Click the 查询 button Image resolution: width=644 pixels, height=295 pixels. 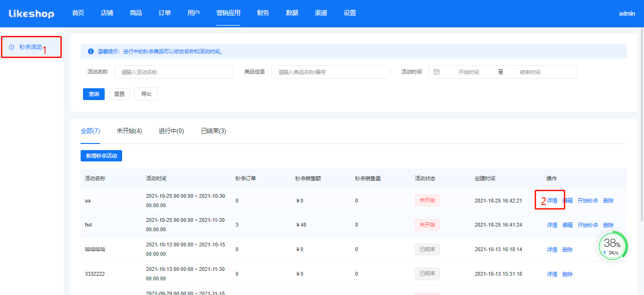click(x=94, y=94)
